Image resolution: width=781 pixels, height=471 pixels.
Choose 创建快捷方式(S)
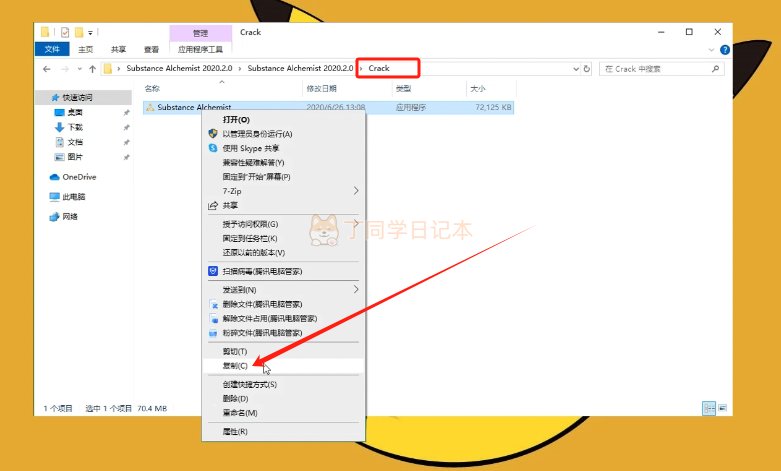(x=283, y=384)
